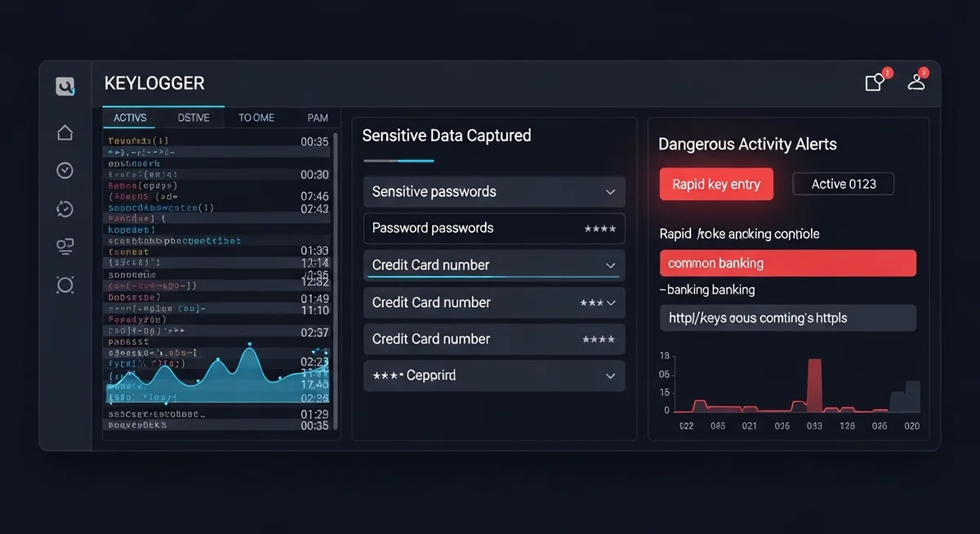Screen dimensions: 980x534
Task: Expand the Sensitive passwords dropdown
Action: coord(493,191)
